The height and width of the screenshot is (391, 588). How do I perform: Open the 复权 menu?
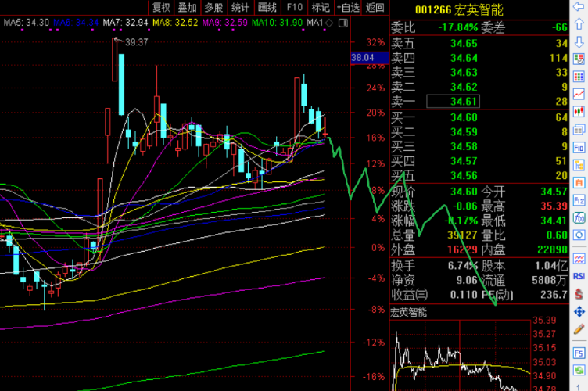[x=161, y=7]
